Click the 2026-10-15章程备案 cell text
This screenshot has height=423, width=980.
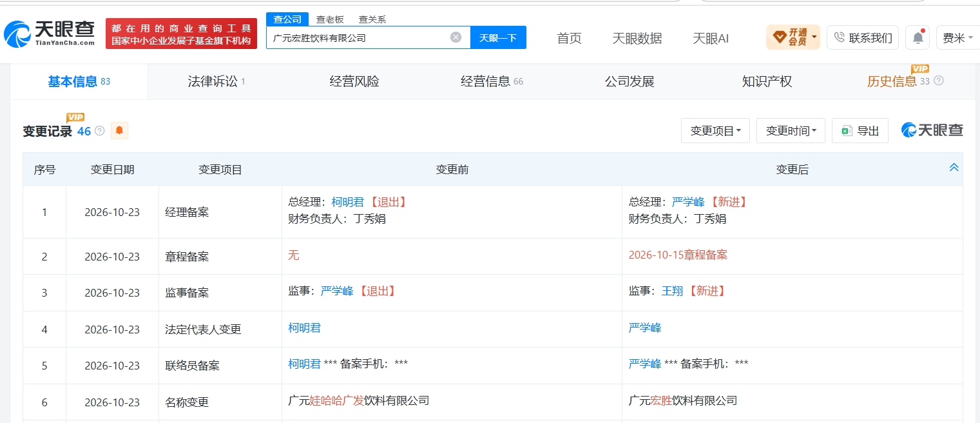[x=678, y=255]
